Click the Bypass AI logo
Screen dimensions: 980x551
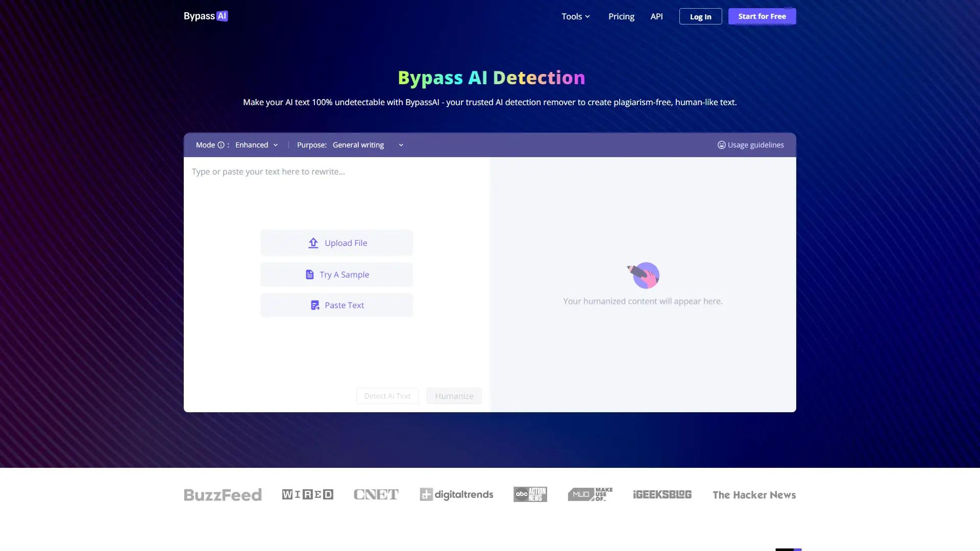point(206,16)
